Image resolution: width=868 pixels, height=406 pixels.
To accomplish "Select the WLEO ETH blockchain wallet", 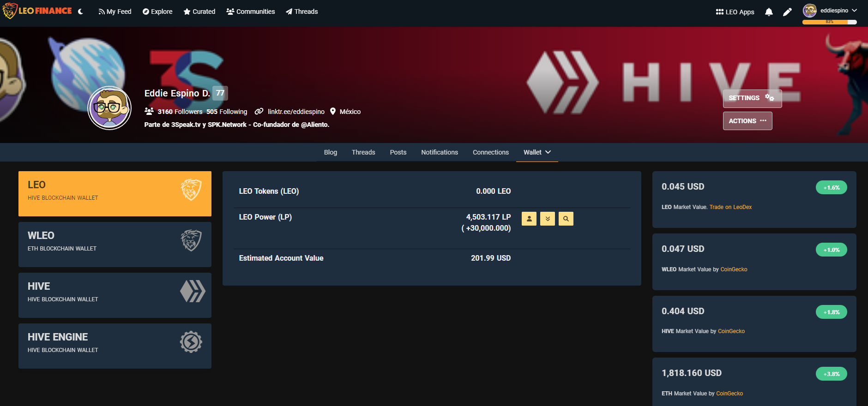I will click(115, 245).
